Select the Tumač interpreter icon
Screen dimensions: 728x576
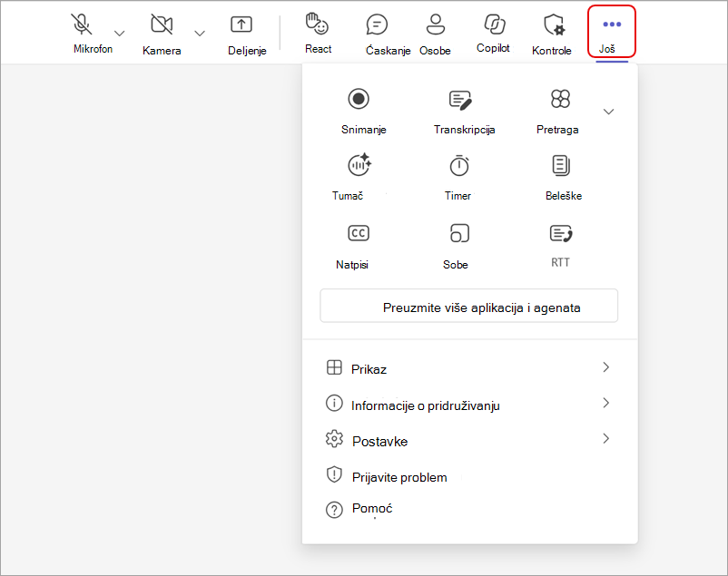tap(359, 165)
